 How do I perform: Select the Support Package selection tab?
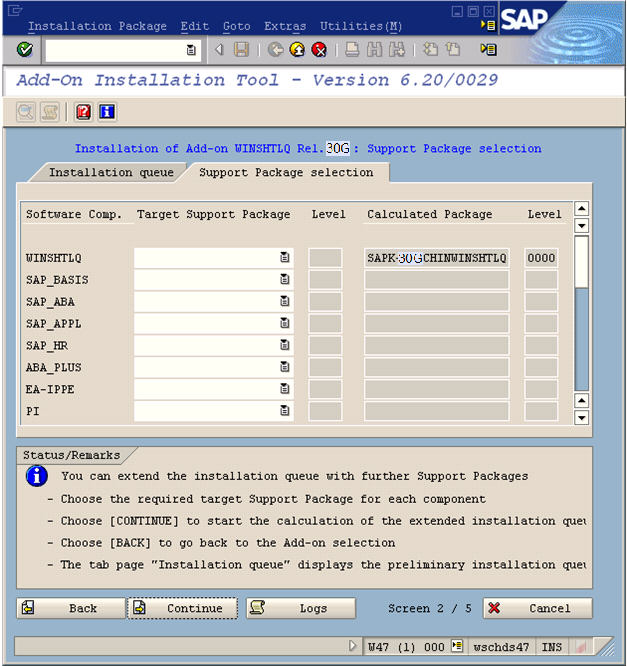(286, 172)
